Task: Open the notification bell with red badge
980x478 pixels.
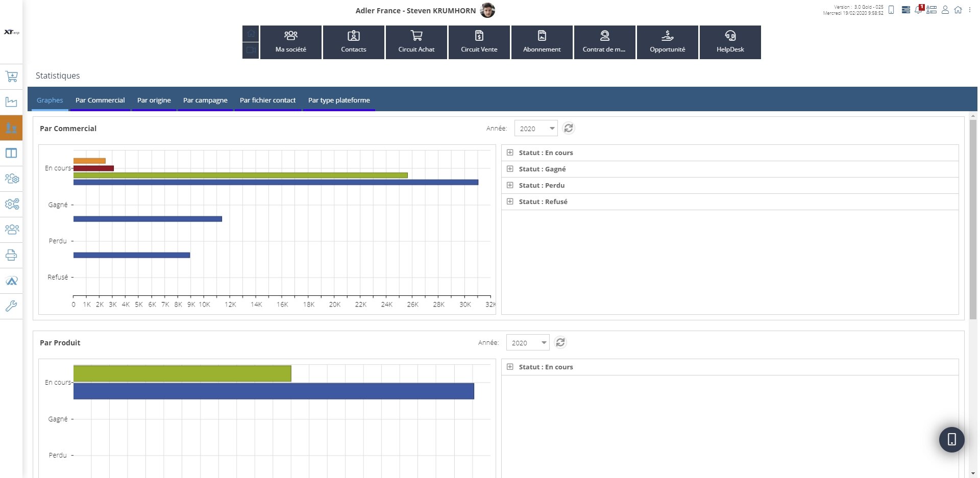Action: tap(919, 10)
